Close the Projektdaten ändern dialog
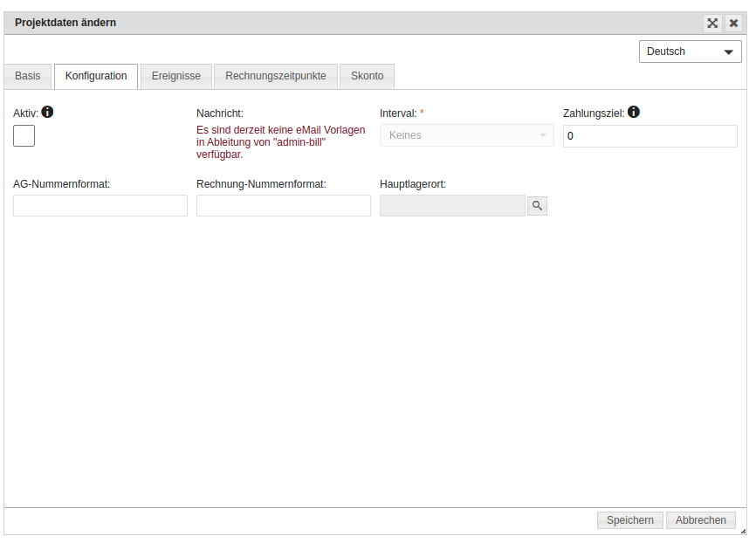The height and width of the screenshot is (543, 756). [x=734, y=24]
